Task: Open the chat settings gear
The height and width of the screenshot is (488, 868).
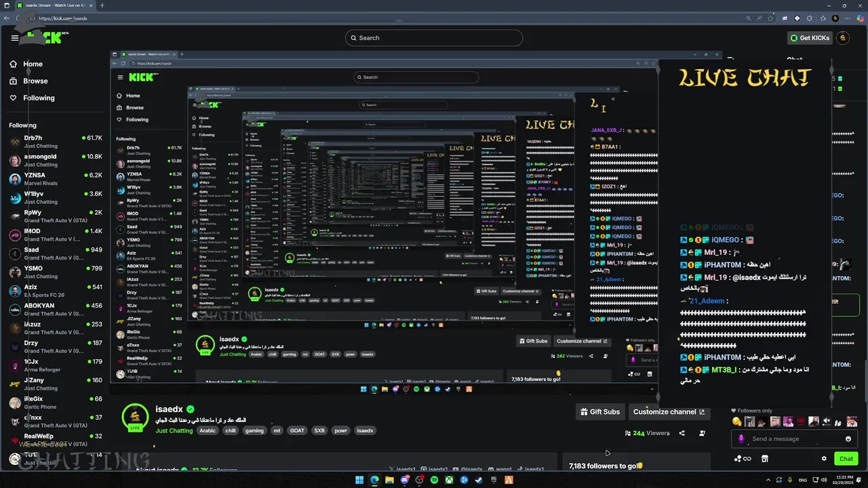Action: (824, 459)
